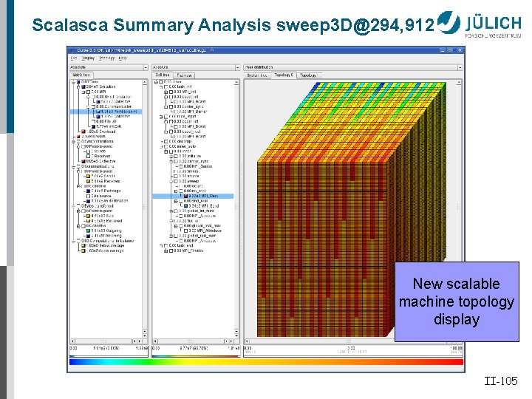Switch to the Flat view tab

(x=184, y=75)
